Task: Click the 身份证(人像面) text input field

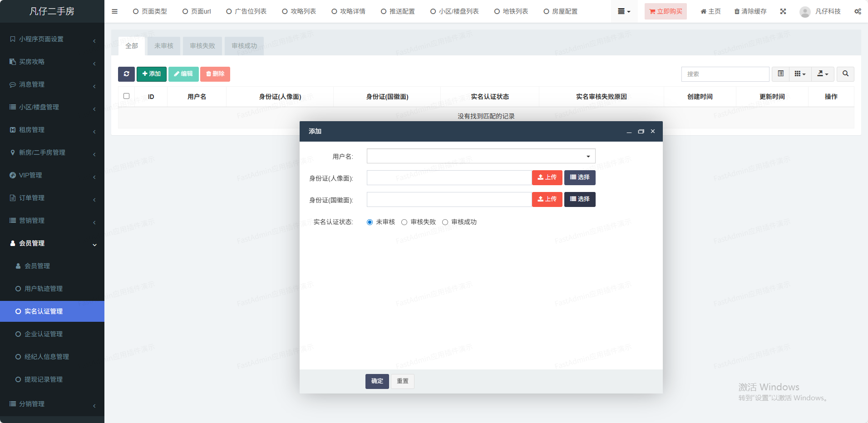Action: 449,178
